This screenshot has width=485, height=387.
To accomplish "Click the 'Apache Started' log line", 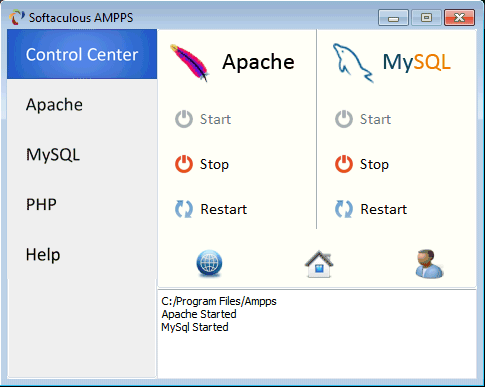I will point(199,314).
